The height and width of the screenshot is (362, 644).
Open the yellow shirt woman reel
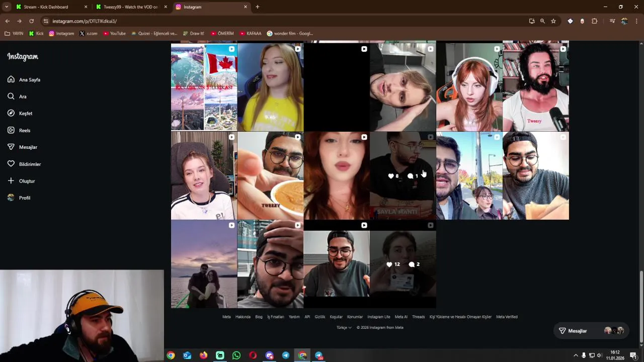click(x=270, y=87)
